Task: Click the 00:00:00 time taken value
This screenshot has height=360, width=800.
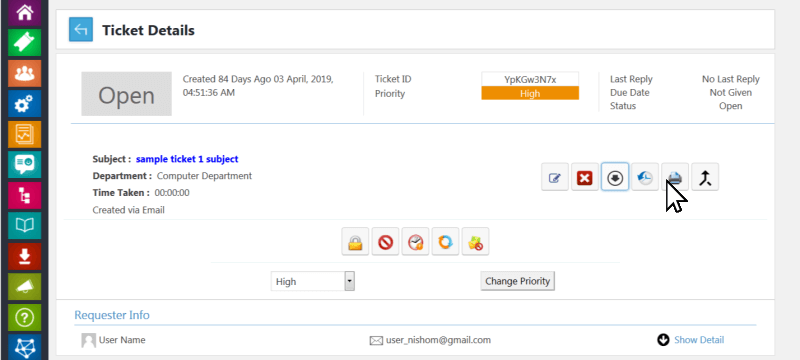Action: click(172, 193)
